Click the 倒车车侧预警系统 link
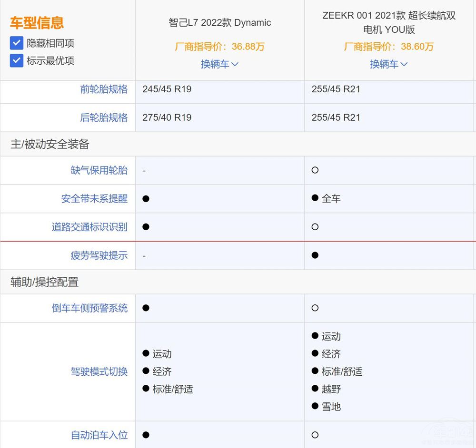Viewport: 476px width, 448px height. [89, 308]
